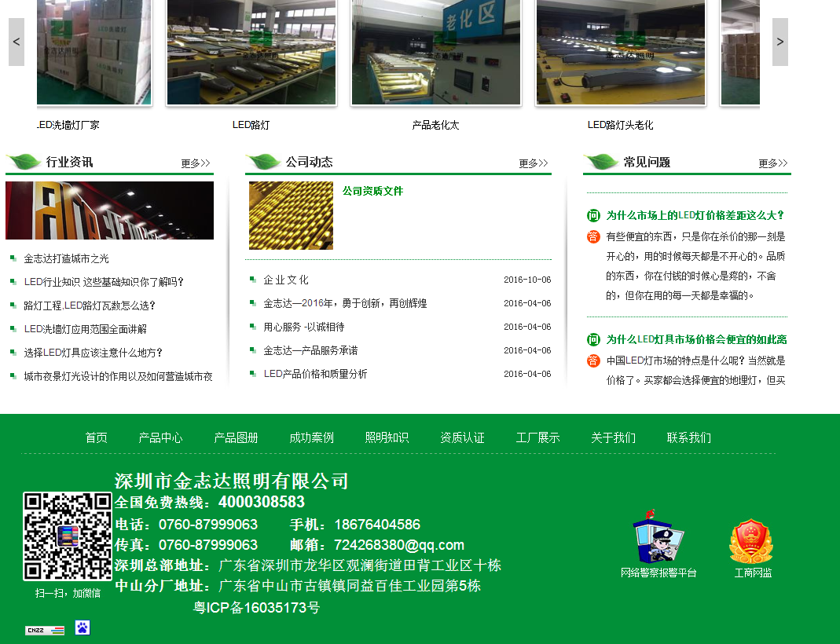This screenshot has height=644, width=840.
Task: Open the 行业资讯 banner image
Action: pos(109,210)
